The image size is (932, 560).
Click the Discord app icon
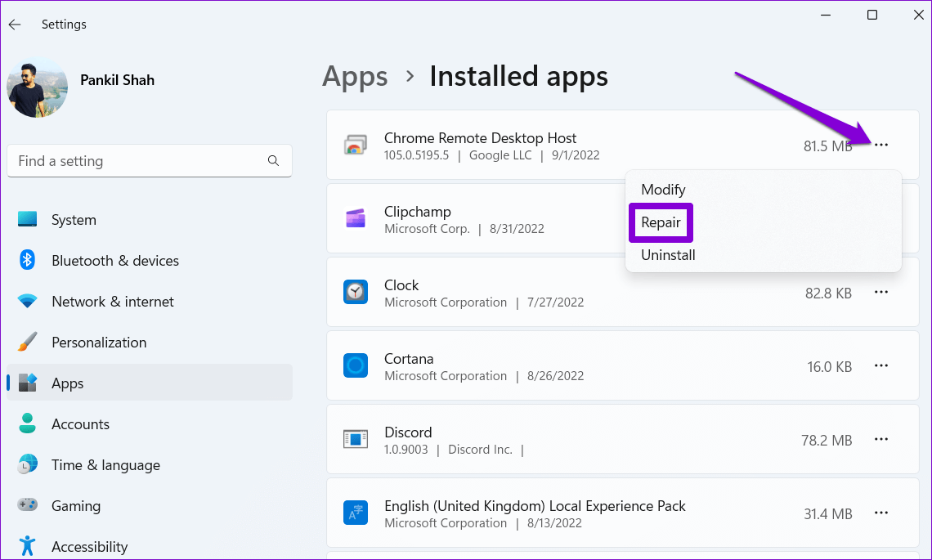pyautogui.click(x=356, y=439)
